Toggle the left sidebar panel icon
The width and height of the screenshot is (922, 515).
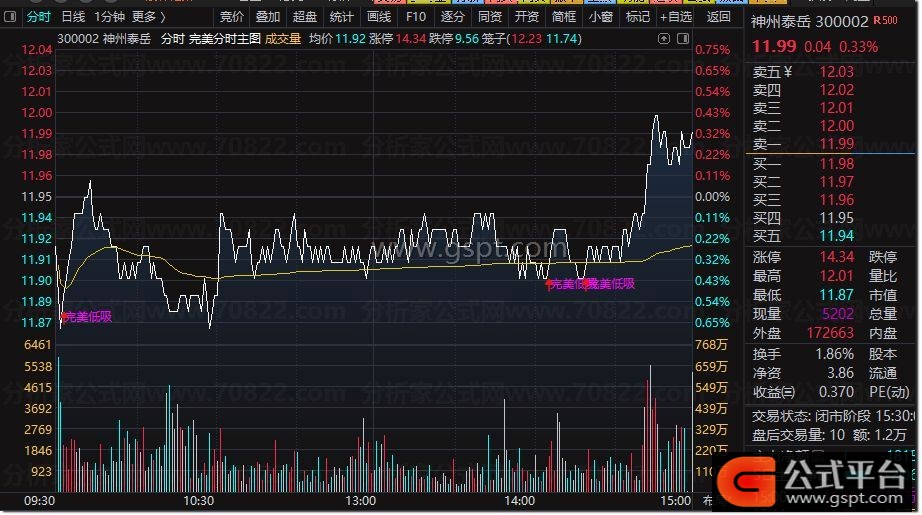tap(9, 17)
